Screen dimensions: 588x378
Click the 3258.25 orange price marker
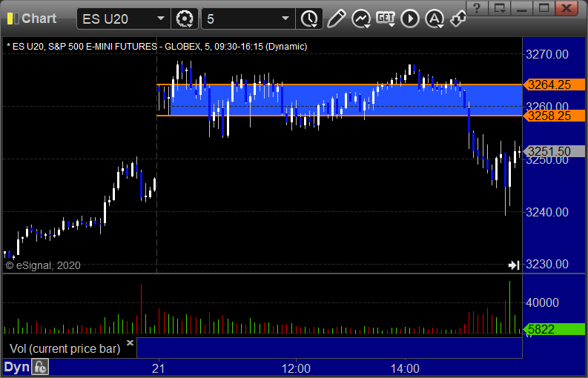554,116
